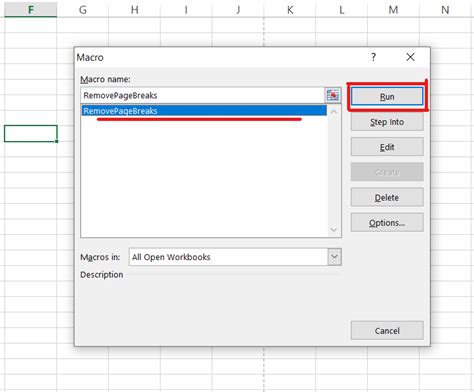Click the macro list scroll down arrow
The image size is (474, 392).
coord(334,230)
